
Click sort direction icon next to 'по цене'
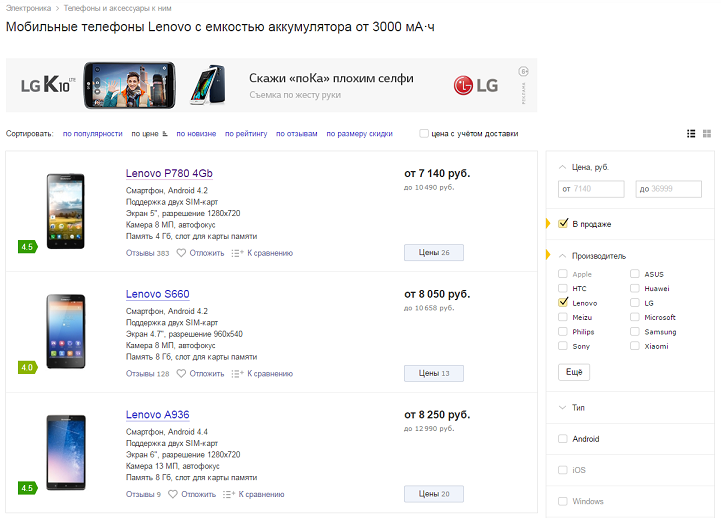pos(165,134)
